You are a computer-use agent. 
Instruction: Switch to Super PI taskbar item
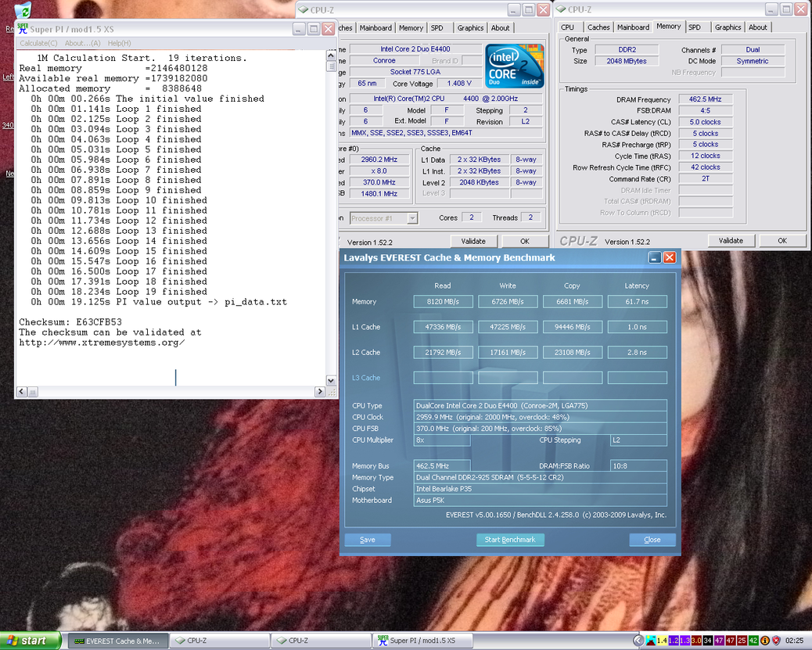(422, 641)
